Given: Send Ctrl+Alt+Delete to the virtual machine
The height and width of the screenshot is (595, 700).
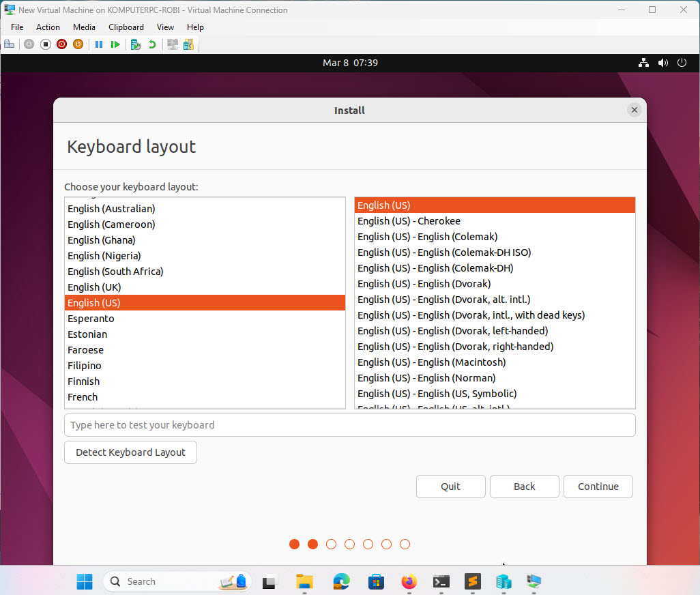Looking at the screenshot, I should coord(9,44).
